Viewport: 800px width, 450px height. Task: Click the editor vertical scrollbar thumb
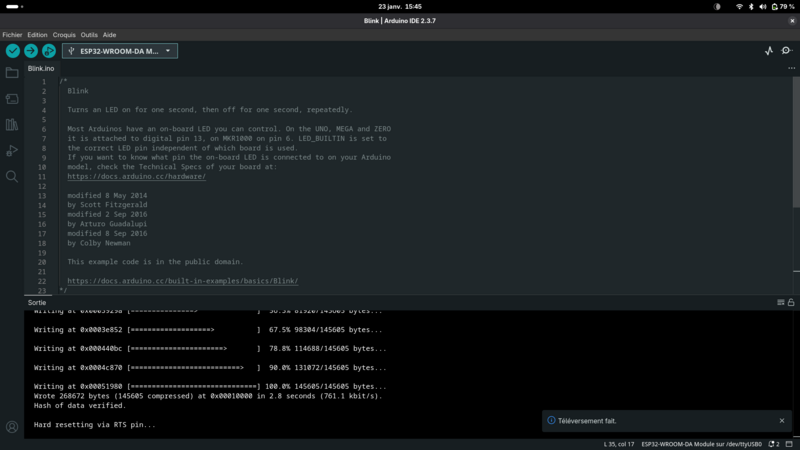coord(796,143)
